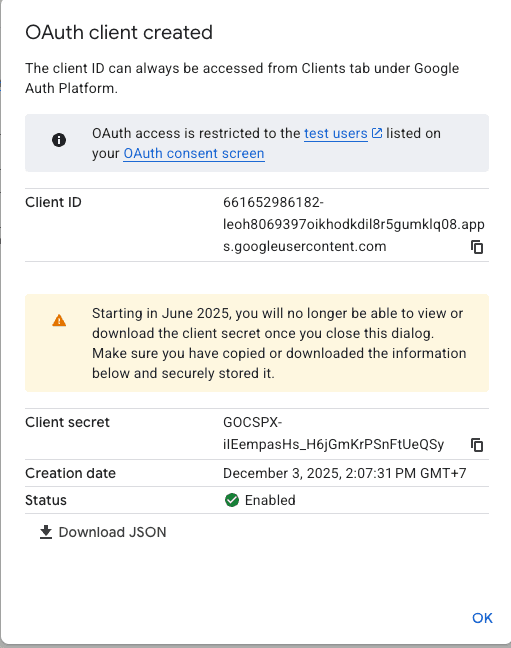Click the orange warning triangle icon
The image size is (511, 648).
(59, 320)
